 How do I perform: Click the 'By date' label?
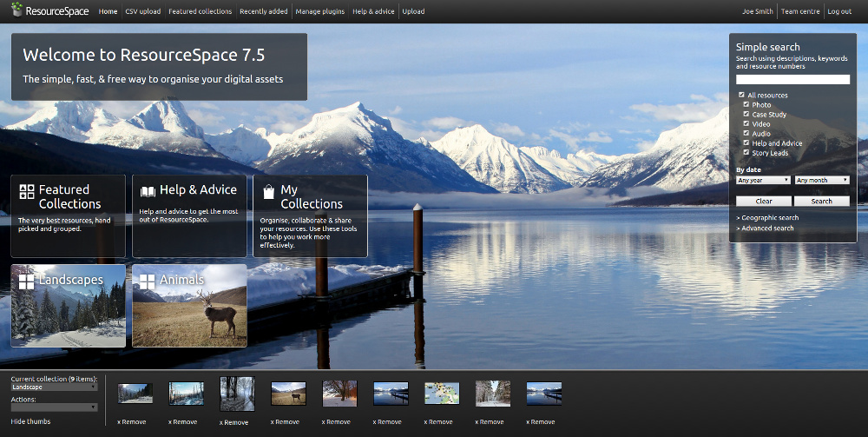(x=748, y=170)
